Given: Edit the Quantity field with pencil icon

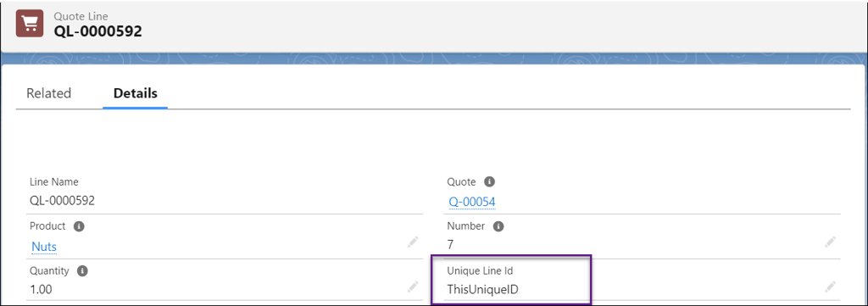Looking at the screenshot, I should (x=413, y=287).
